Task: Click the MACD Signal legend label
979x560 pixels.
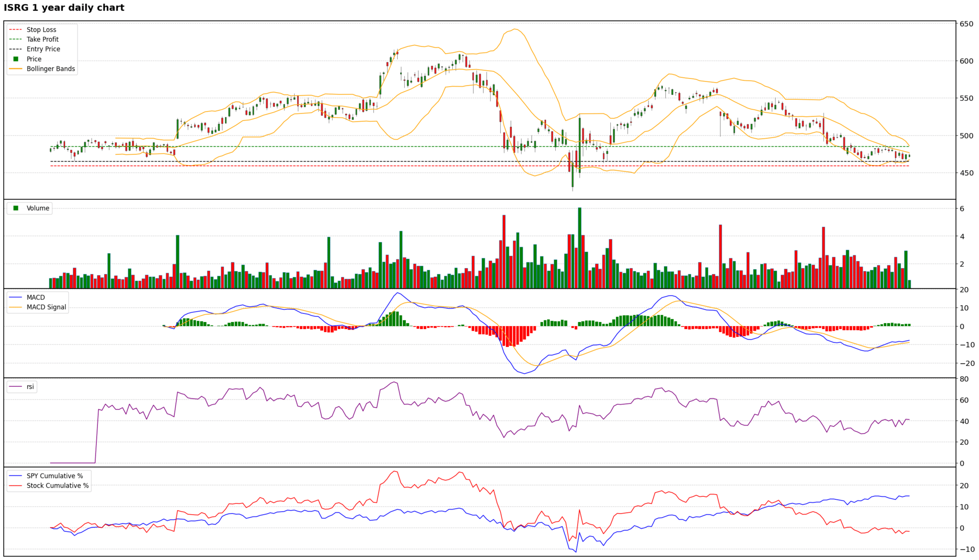Action: click(46, 307)
